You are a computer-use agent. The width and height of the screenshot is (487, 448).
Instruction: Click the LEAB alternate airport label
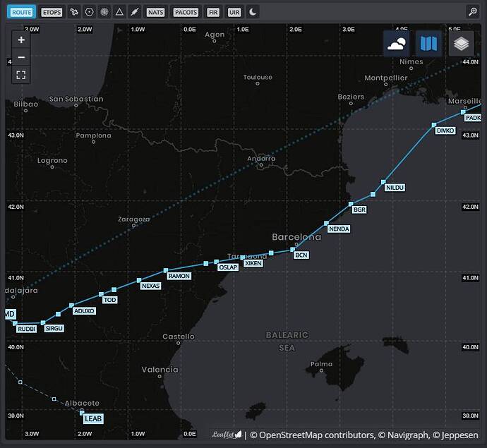93,419
